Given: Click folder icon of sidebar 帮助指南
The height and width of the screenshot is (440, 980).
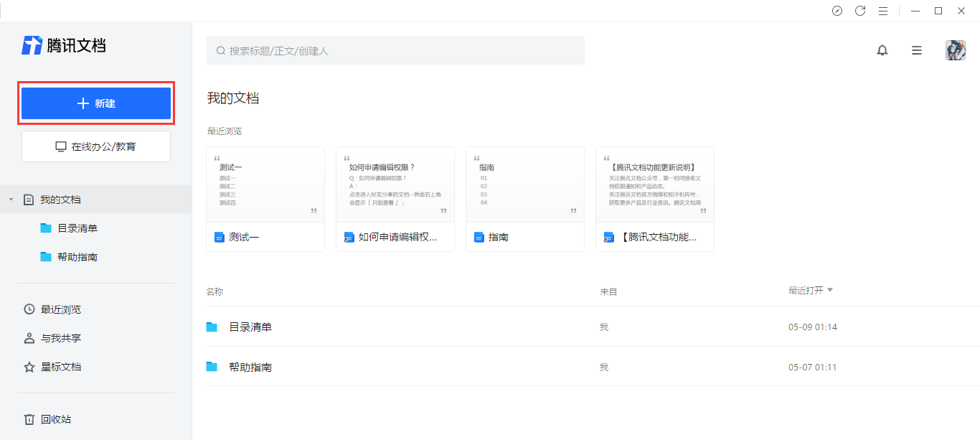Looking at the screenshot, I should click(x=46, y=257).
